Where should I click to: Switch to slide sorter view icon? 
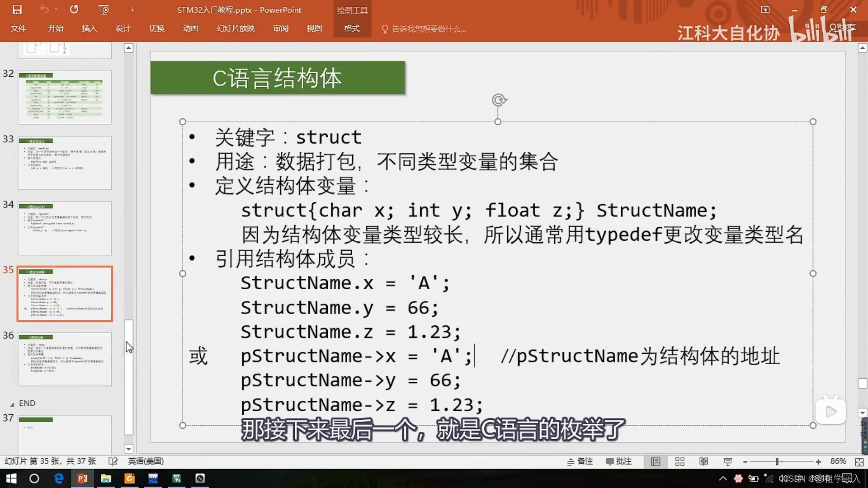(679, 461)
